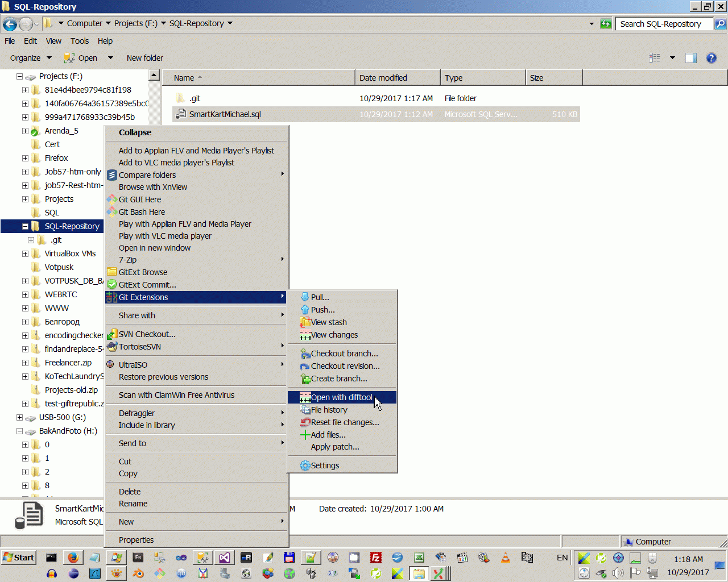Click the New folder button
Image resolution: width=728 pixels, height=582 pixels.
click(x=144, y=58)
